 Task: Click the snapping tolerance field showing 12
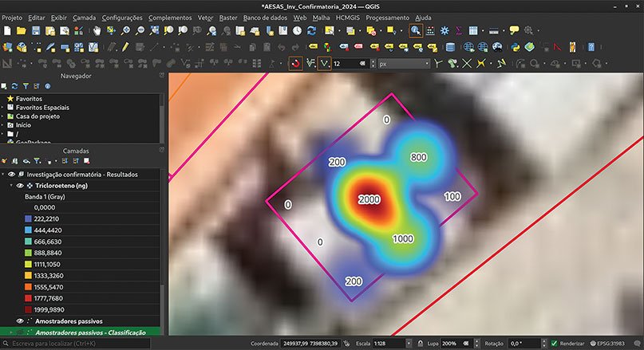tap(350, 64)
